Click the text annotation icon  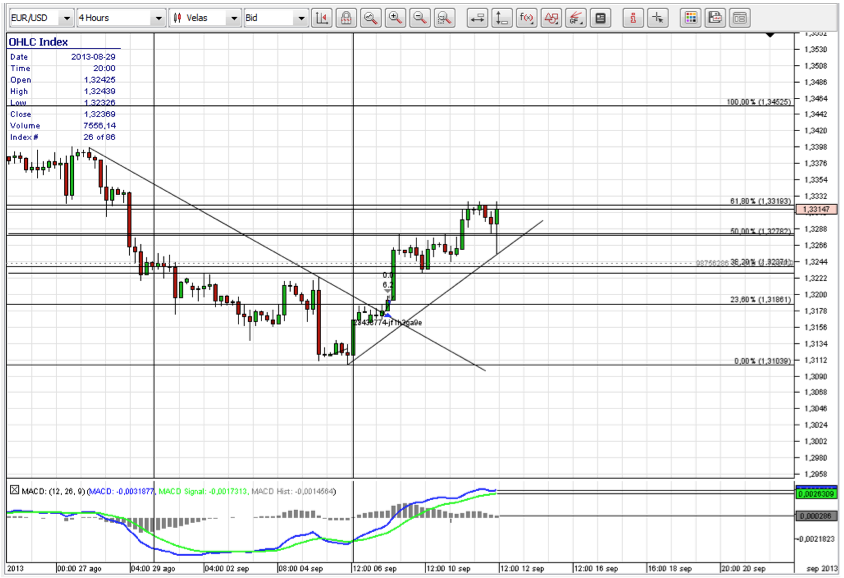[x=600, y=16]
